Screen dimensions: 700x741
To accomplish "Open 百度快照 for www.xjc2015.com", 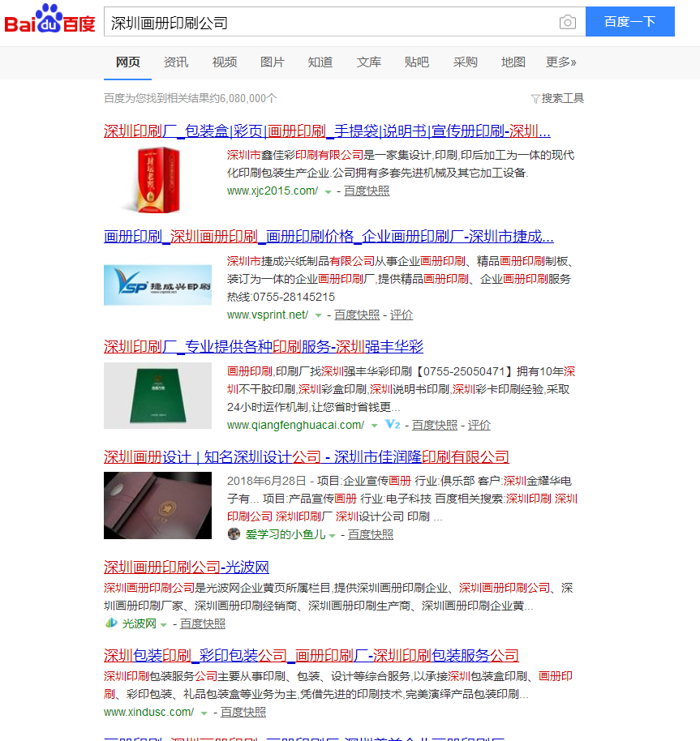I will pos(367,191).
